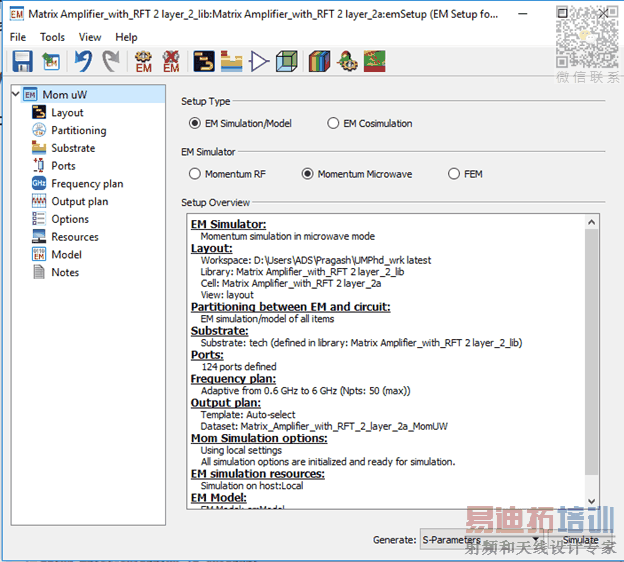Viewport: 624px width, 562px height.
Task: Open the File menu
Action: tap(18, 37)
